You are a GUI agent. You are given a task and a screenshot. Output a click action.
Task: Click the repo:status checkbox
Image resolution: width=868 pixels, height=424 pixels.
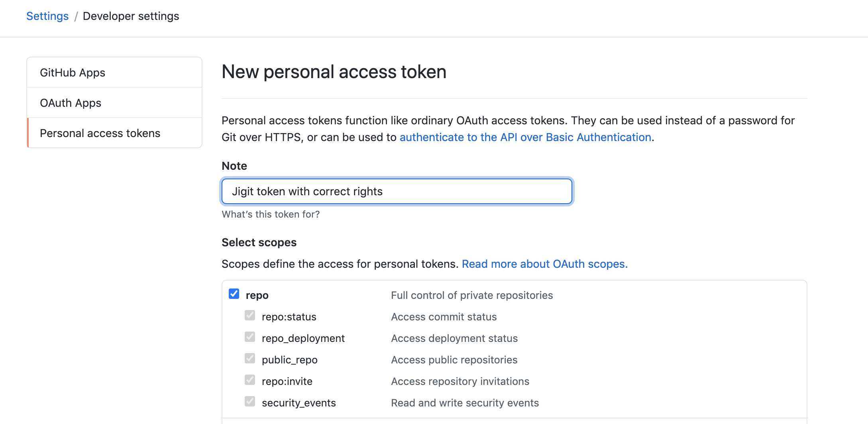click(x=250, y=316)
